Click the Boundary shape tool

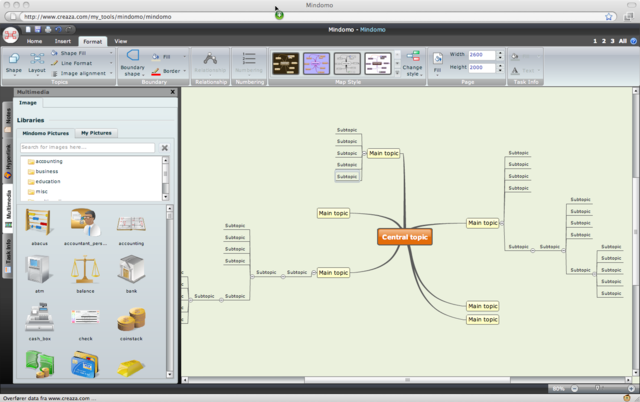(x=132, y=63)
